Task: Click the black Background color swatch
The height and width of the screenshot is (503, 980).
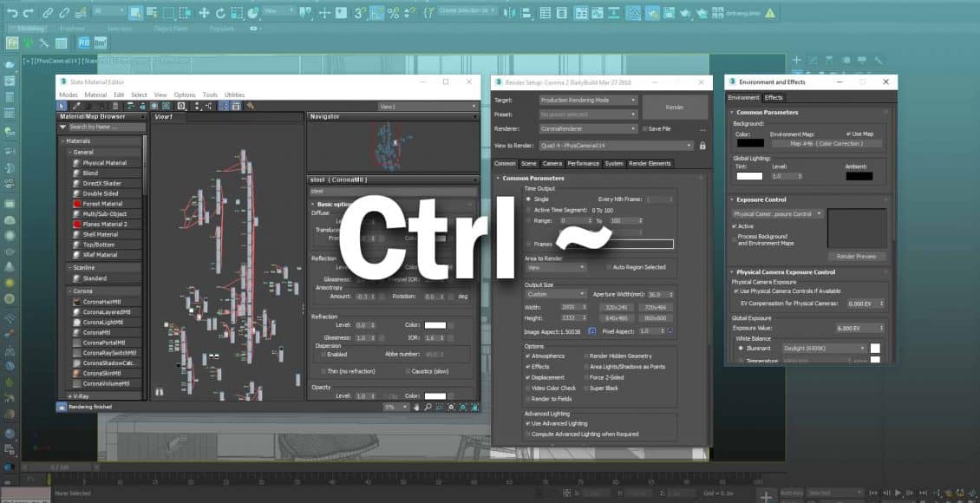Action: click(750, 143)
